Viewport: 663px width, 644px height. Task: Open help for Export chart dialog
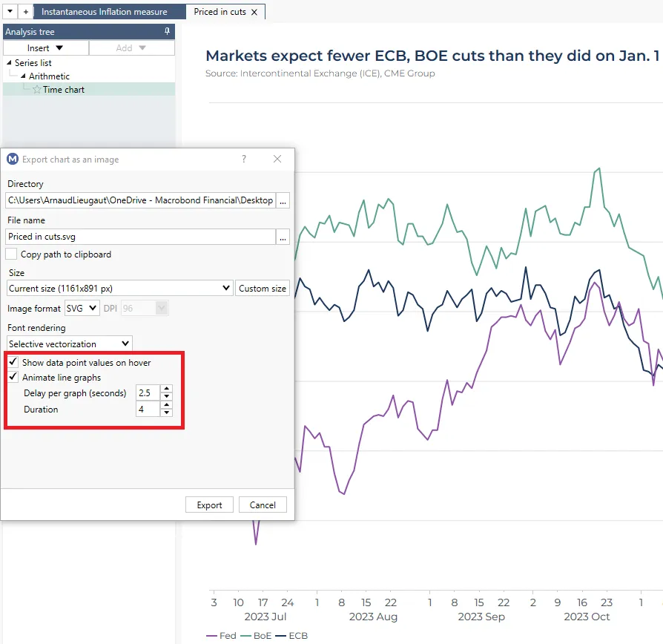coord(244,159)
